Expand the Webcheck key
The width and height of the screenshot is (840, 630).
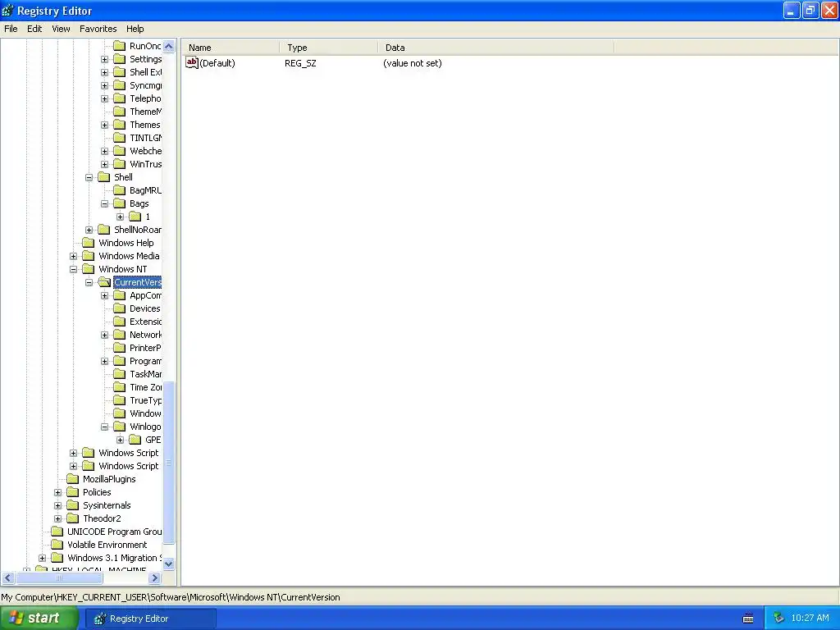104,151
